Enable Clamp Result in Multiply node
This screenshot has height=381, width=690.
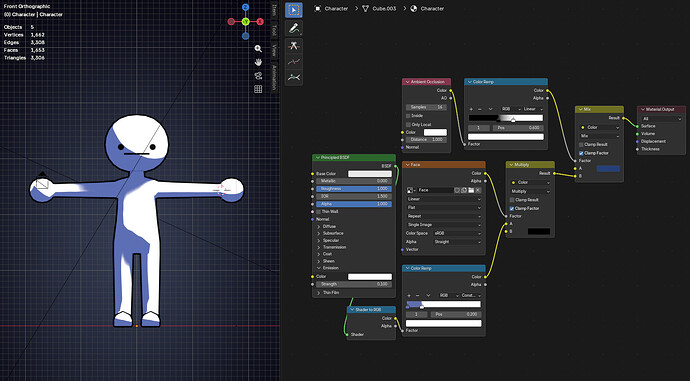click(x=511, y=200)
